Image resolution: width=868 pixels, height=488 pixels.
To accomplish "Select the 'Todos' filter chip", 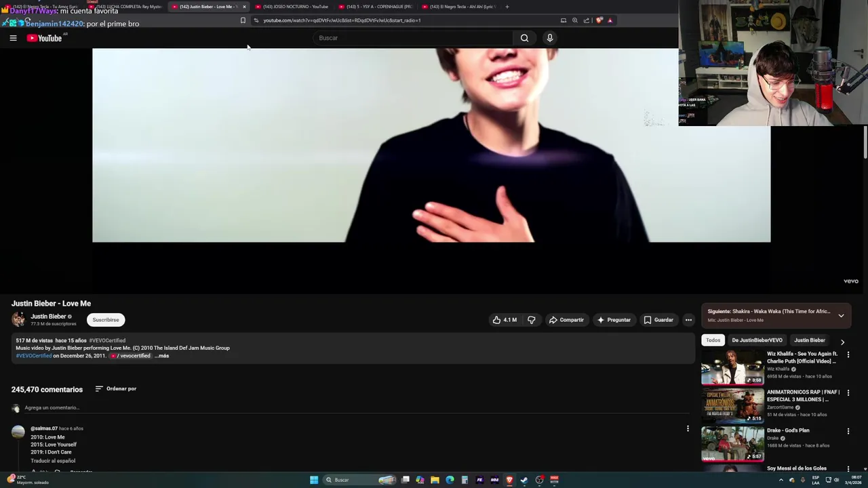I will pyautogui.click(x=713, y=340).
